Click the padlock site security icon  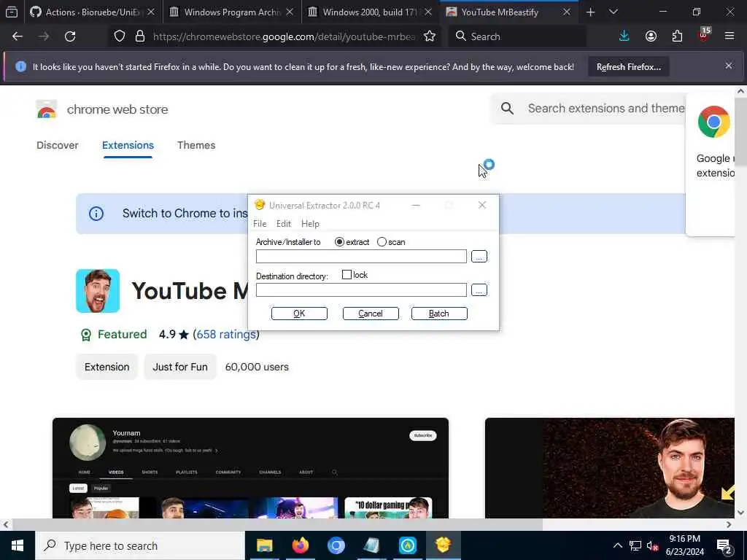click(x=139, y=36)
